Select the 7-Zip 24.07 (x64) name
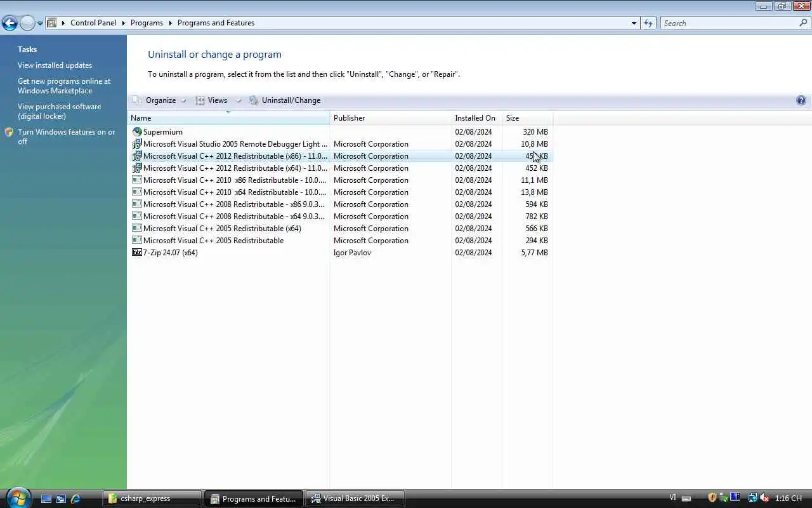The width and height of the screenshot is (812, 508). click(x=170, y=253)
